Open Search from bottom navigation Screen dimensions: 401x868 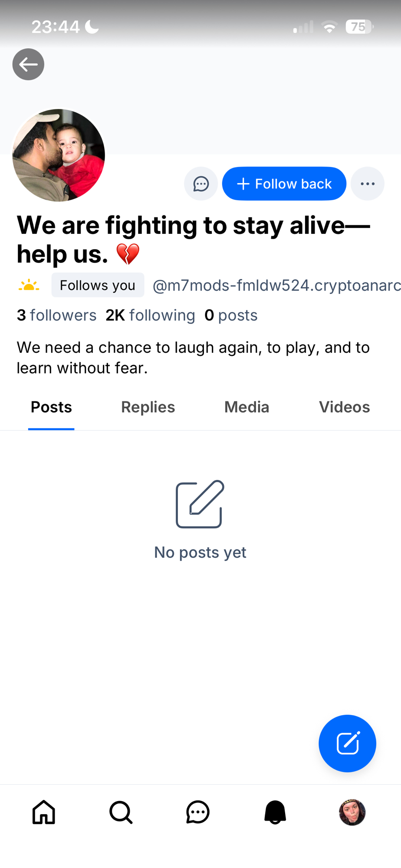tap(121, 812)
